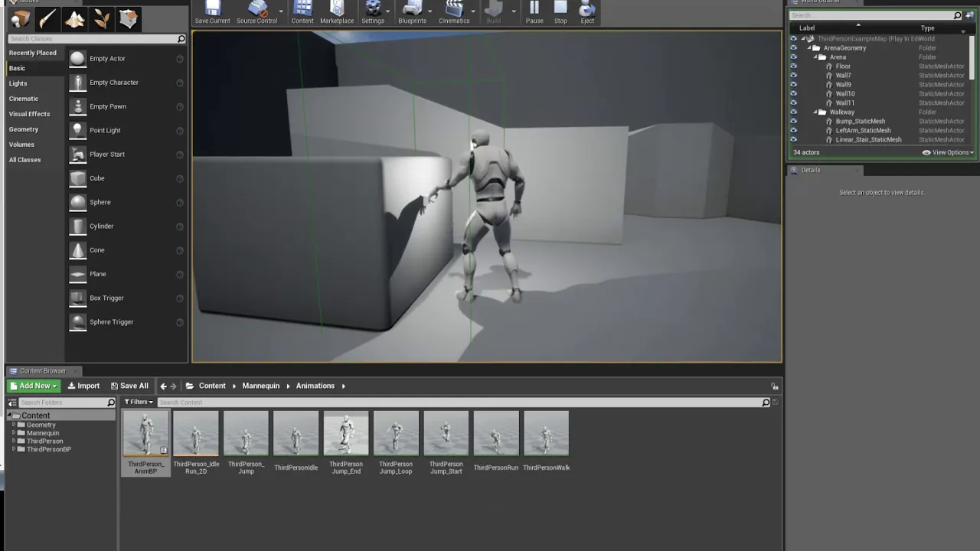Collapse the Arena folder in outliner
The height and width of the screenshot is (551, 980).
pos(815,57)
